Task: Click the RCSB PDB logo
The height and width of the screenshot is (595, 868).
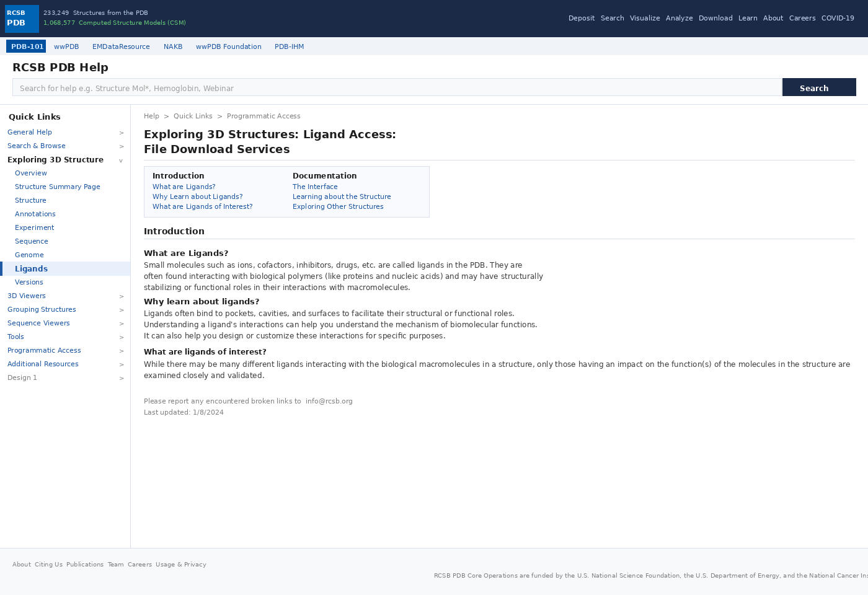Action: [x=21, y=19]
